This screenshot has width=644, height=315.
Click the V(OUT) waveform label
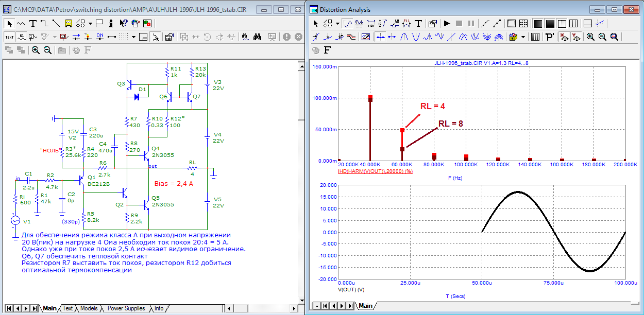(x=350, y=290)
